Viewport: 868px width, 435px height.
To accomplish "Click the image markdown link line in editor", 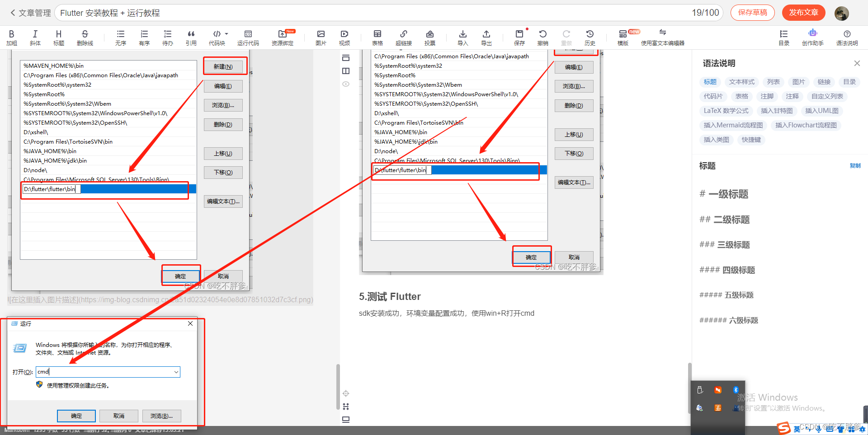I will click(160, 299).
